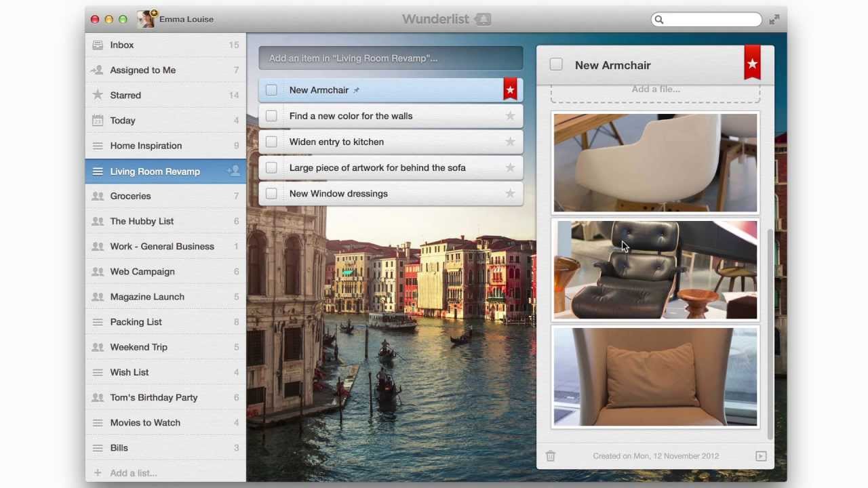This screenshot has height=488, width=868.
Task: Star the New Window dressings task
Action: coord(510,193)
